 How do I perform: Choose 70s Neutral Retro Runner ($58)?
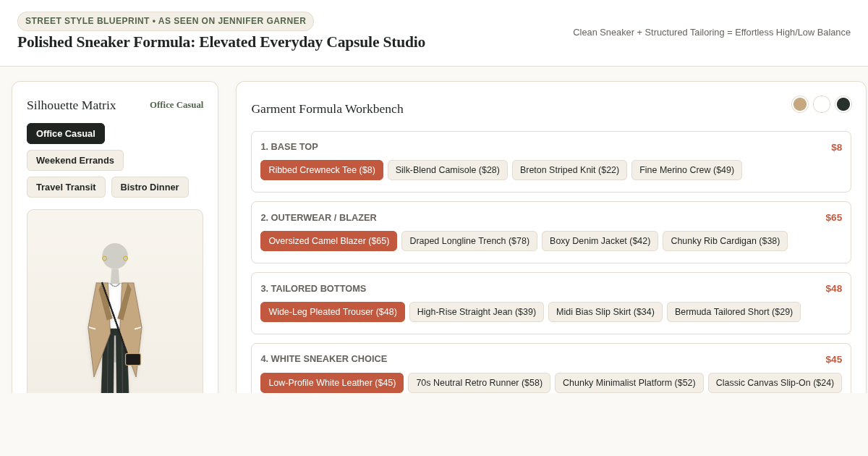point(479,383)
